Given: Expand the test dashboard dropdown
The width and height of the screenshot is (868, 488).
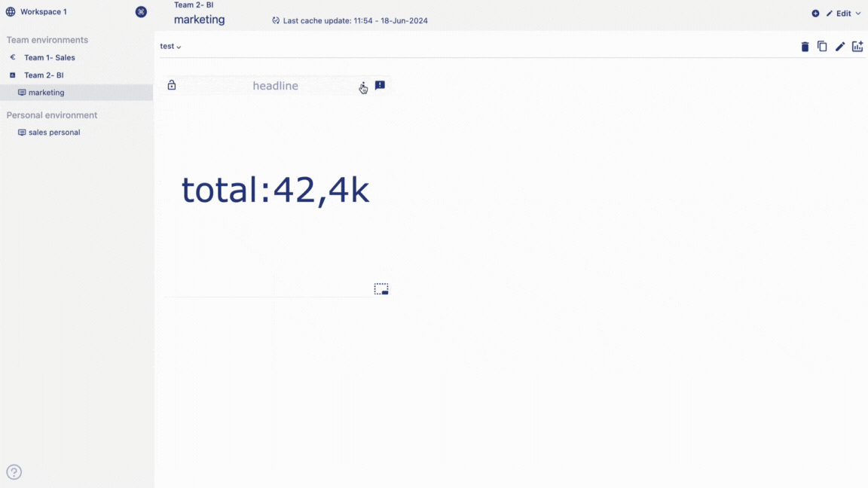Looking at the screenshot, I should pyautogui.click(x=171, y=47).
